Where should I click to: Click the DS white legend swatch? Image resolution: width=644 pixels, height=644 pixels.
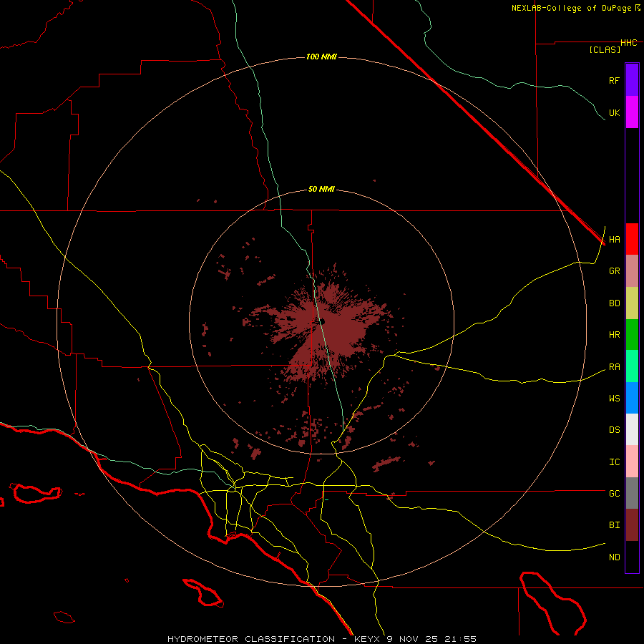(x=632, y=429)
